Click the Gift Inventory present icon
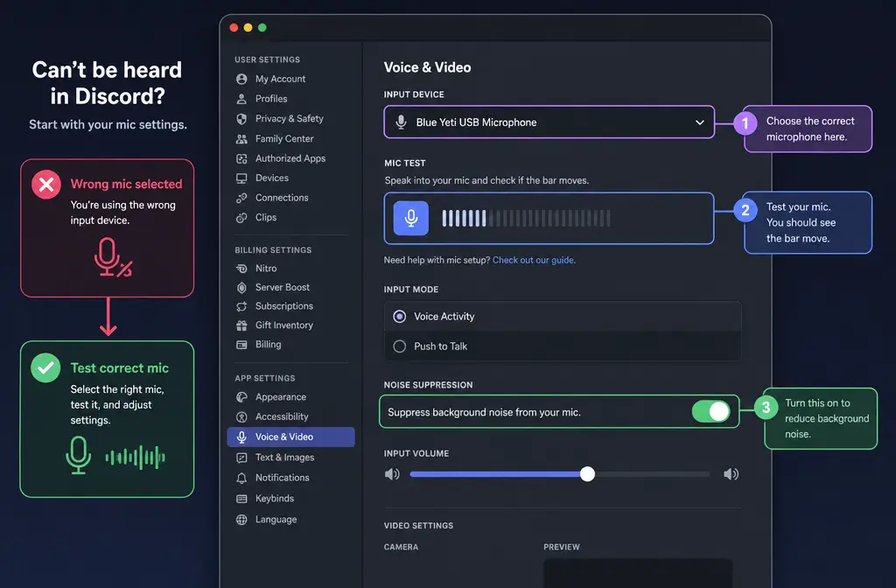The width and height of the screenshot is (896, 588). click(241, 325)
